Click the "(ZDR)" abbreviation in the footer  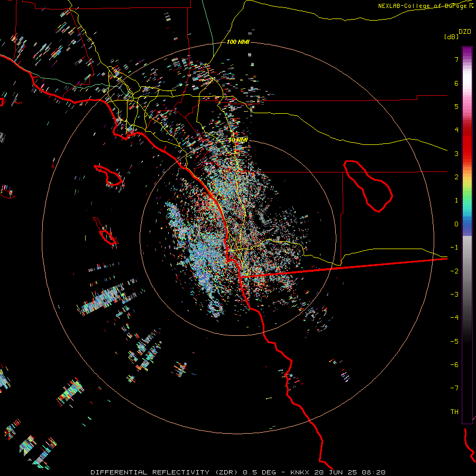tap(226, 472)
